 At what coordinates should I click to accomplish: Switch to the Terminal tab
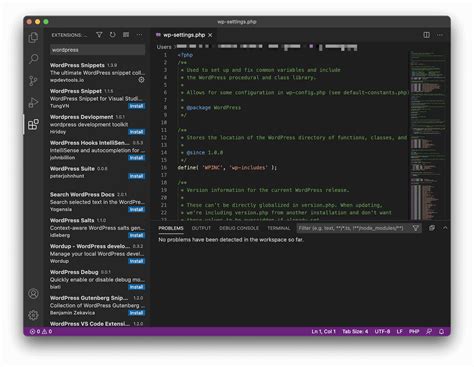[279, 228]
